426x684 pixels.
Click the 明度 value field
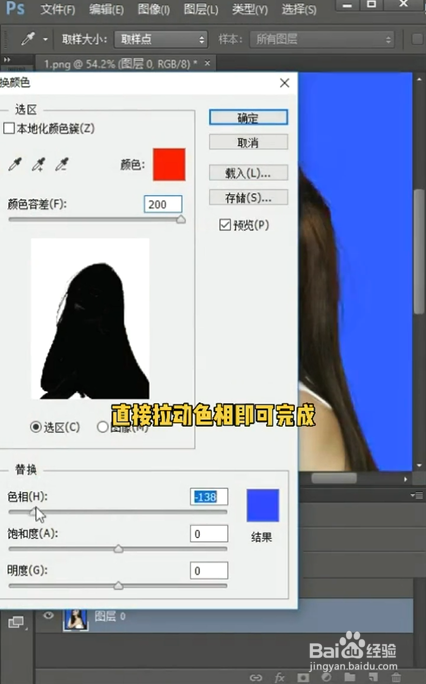(209, 571)
